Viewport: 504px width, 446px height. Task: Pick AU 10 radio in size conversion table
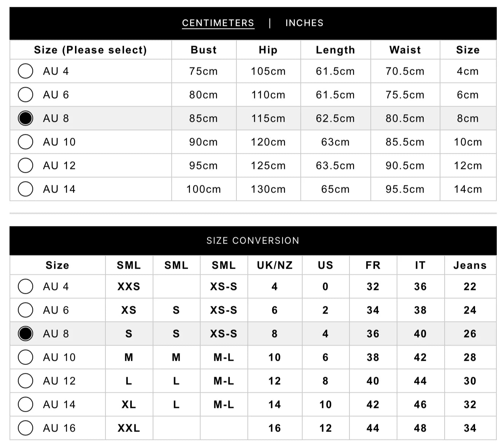click(26, 357)
